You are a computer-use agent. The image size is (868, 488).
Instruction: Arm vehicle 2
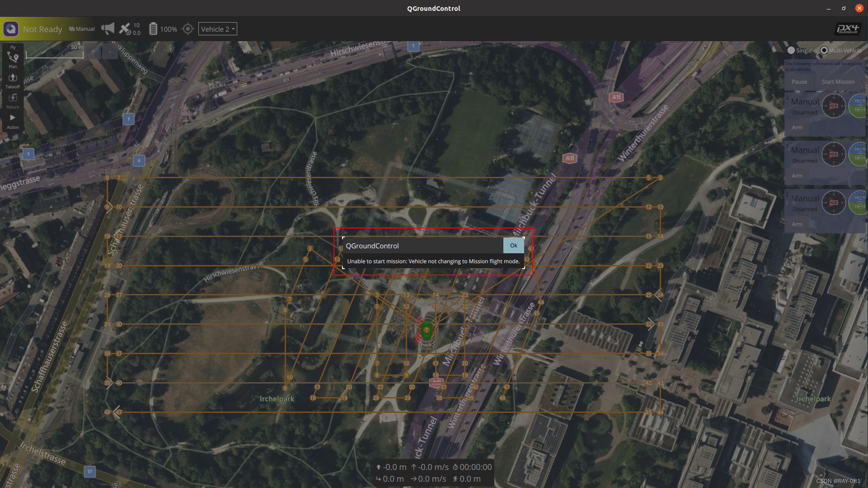[x=797, y=224]
